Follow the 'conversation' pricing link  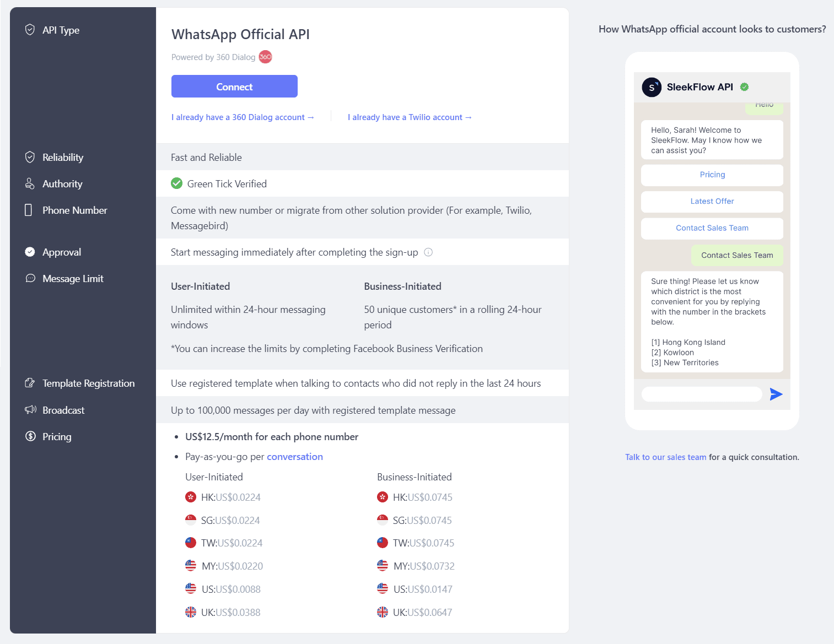click(x=295, y=457)
